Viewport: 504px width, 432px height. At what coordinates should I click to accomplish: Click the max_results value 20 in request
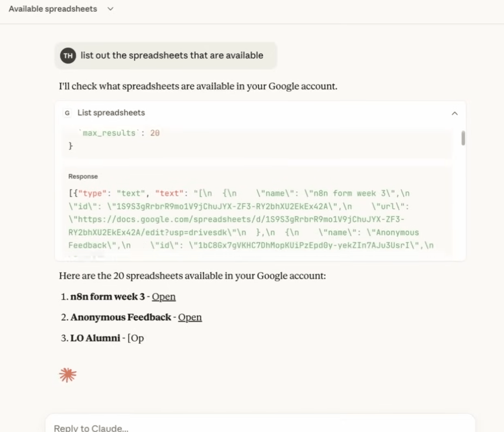coord(154,133)
